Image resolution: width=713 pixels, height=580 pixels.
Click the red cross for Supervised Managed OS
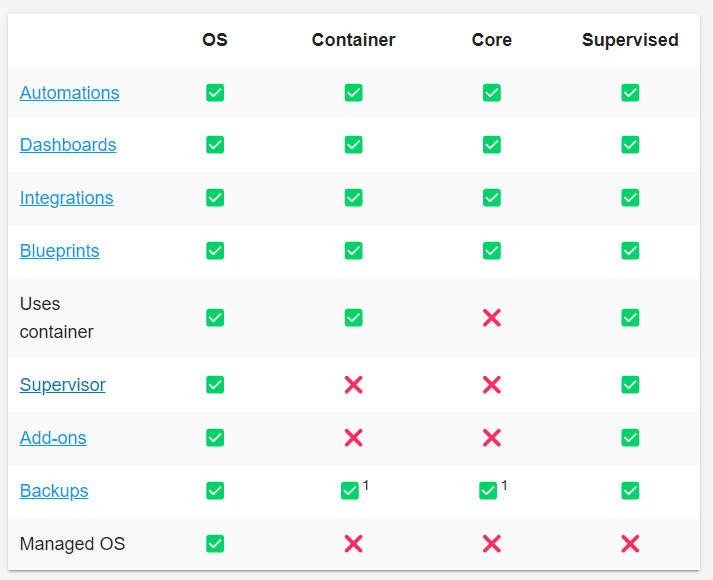tap(630, 544)
